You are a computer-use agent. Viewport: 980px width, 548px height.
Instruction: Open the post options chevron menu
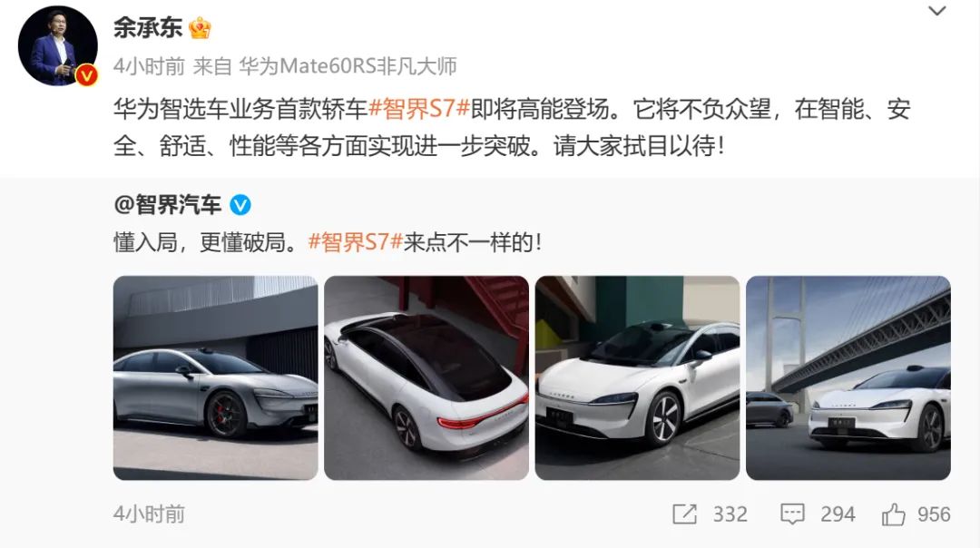coord(936,11)
